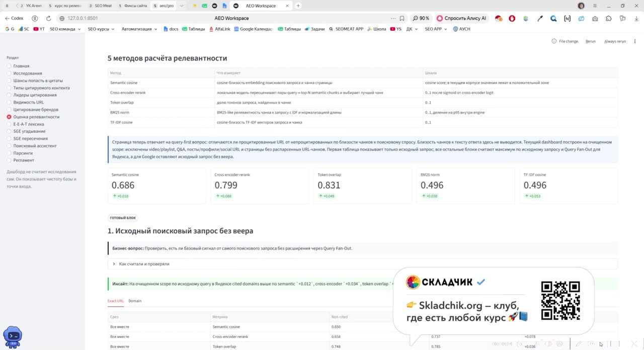Open the AlfaLink bookmark
Screen dimensions: 644x350
[219, 29]
